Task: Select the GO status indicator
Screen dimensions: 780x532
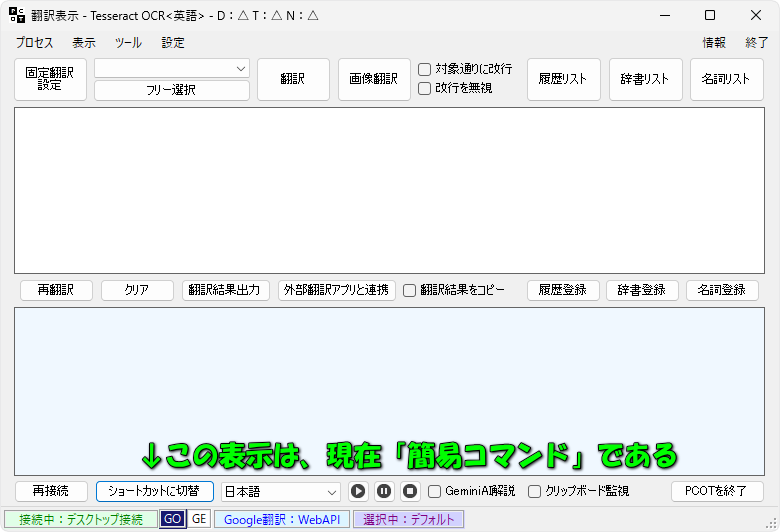Action: (172, 519)
